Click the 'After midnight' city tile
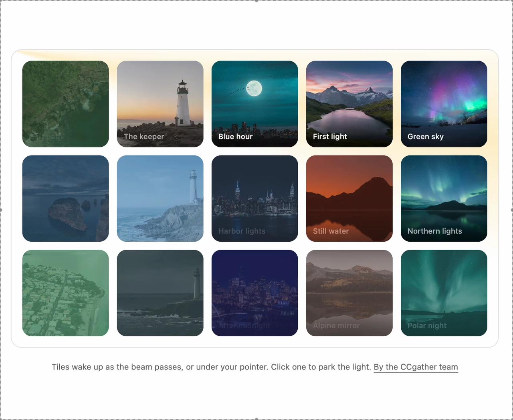513x420 pixels. tap(254, 293)
